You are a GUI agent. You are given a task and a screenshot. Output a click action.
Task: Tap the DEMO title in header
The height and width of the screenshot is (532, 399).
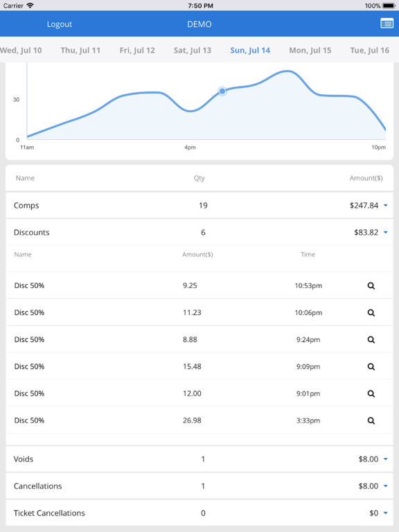click(x=199, y=24)
